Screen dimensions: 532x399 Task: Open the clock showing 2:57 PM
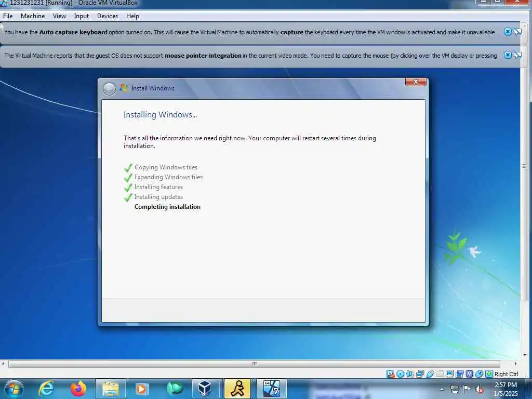point(506,389)
